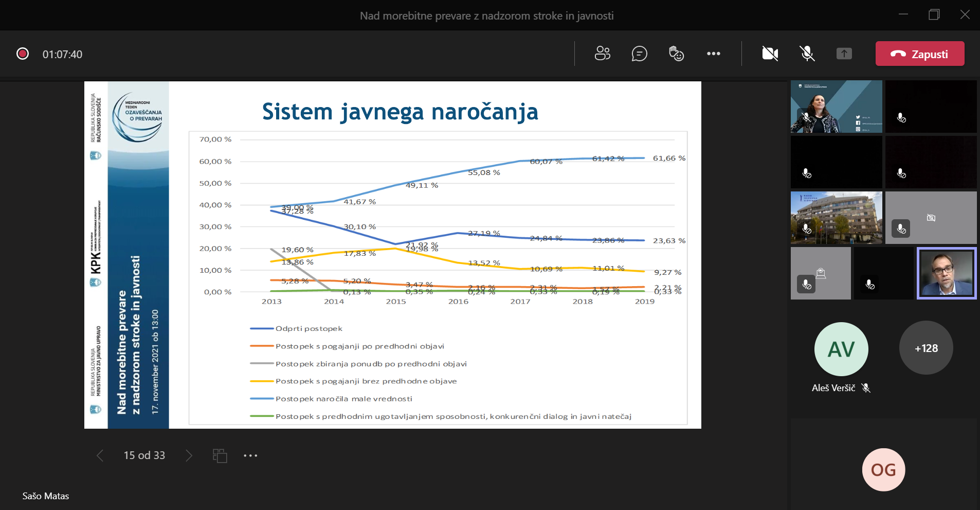Click the share content icon
Image resolution: width=980 pixels, height=510 pixels.
coord(844,54)
